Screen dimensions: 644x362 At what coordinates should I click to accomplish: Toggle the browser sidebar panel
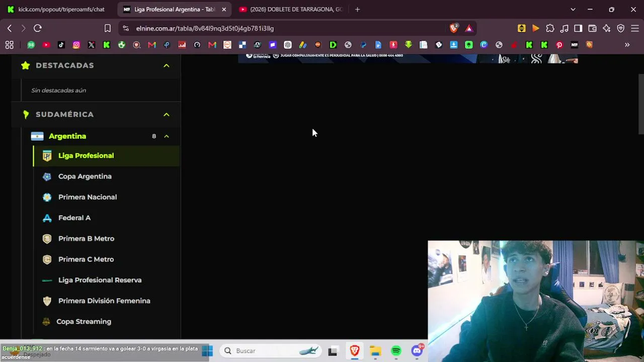click(x=578, y=29)
